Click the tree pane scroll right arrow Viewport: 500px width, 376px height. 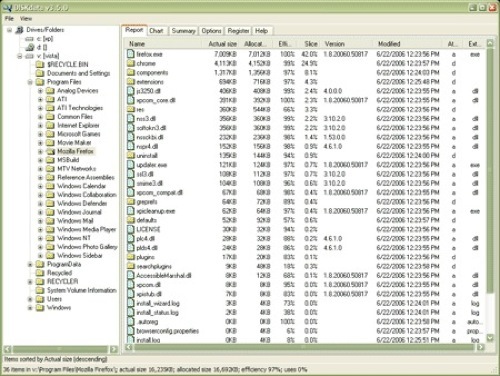tap(114, 349)
